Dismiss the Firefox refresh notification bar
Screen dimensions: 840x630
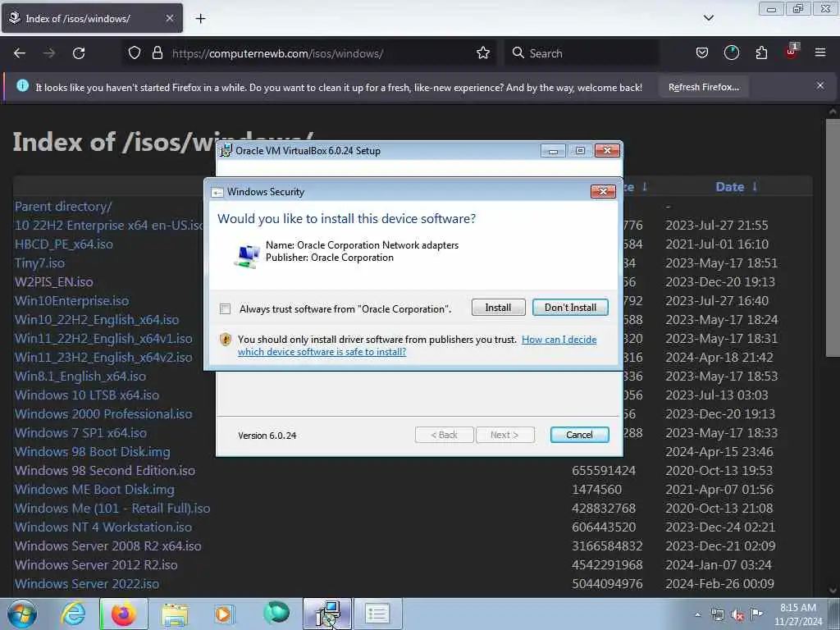[x=820, y=85]
